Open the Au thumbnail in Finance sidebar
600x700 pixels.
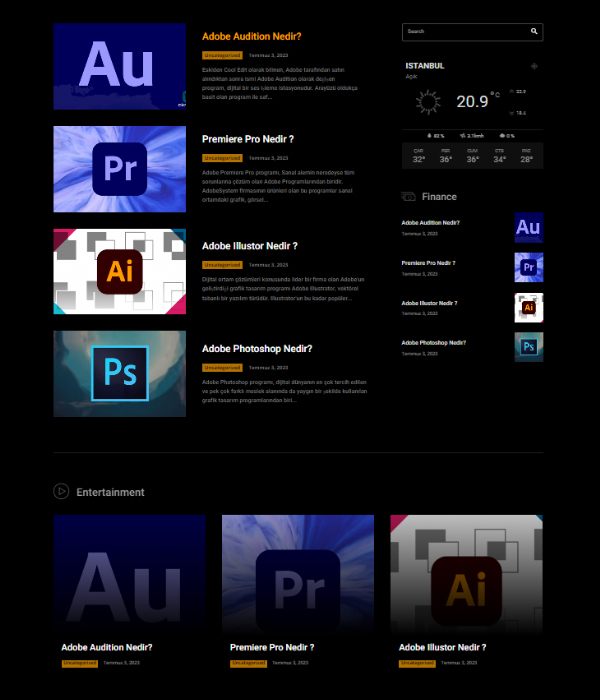(x=528, y=227)
